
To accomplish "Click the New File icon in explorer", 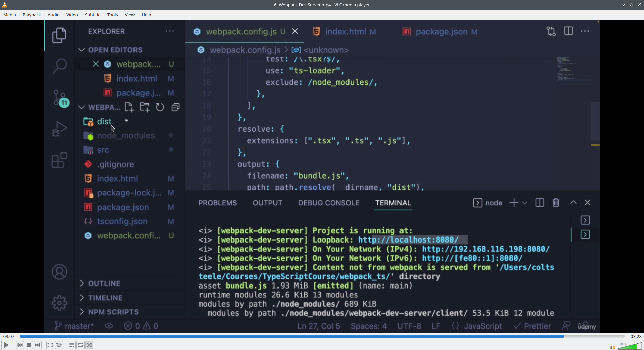I will [x=129, y=107].
